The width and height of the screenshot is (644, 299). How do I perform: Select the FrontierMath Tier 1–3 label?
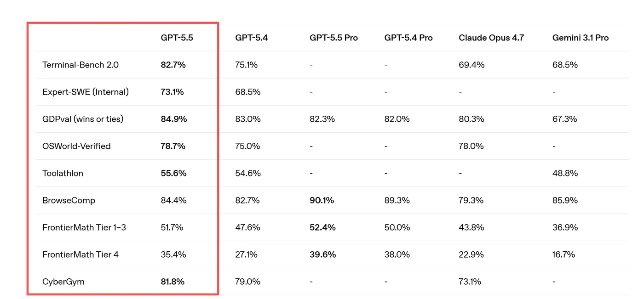click(84, 227)
